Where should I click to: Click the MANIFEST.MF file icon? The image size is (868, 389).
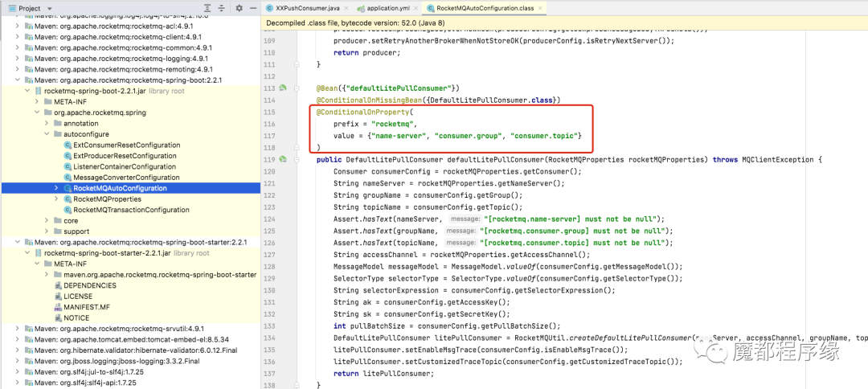[58, 307]
